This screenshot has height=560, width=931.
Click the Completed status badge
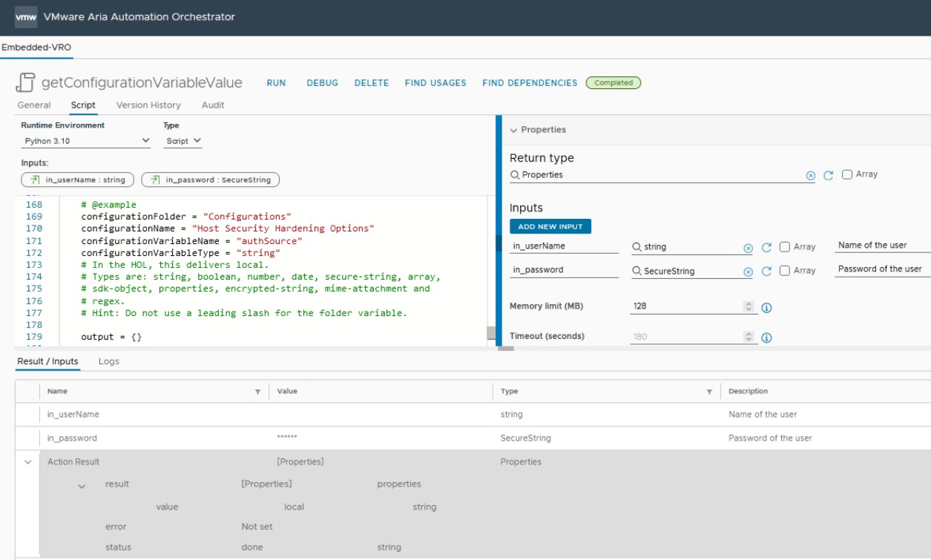613,83
